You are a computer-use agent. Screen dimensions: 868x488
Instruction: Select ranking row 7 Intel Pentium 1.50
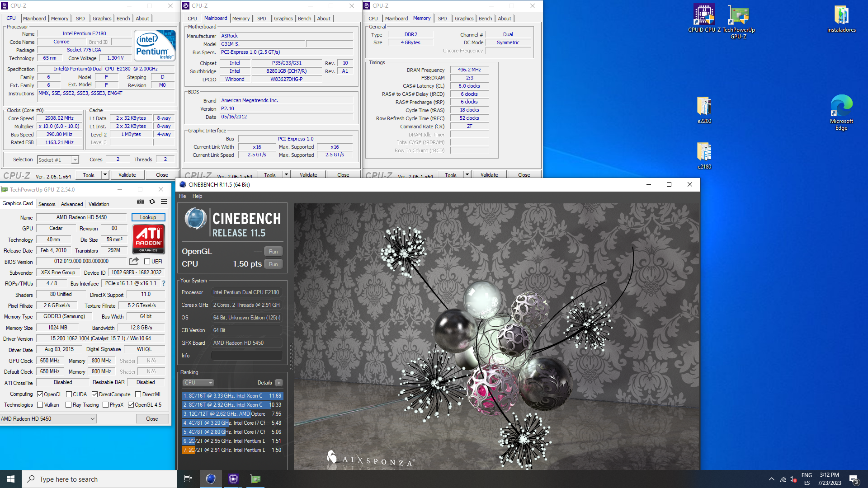pos(232,450)
